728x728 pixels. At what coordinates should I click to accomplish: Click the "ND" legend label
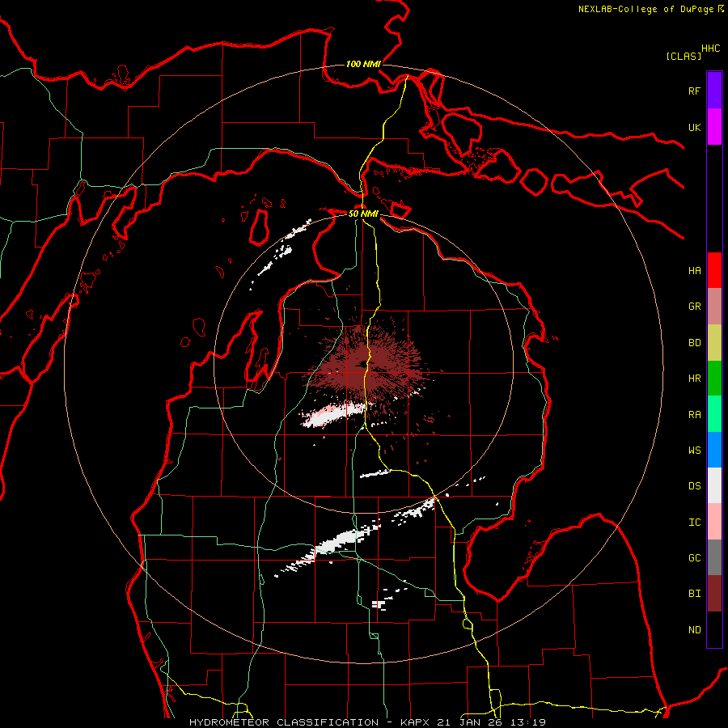coord(694,630)
